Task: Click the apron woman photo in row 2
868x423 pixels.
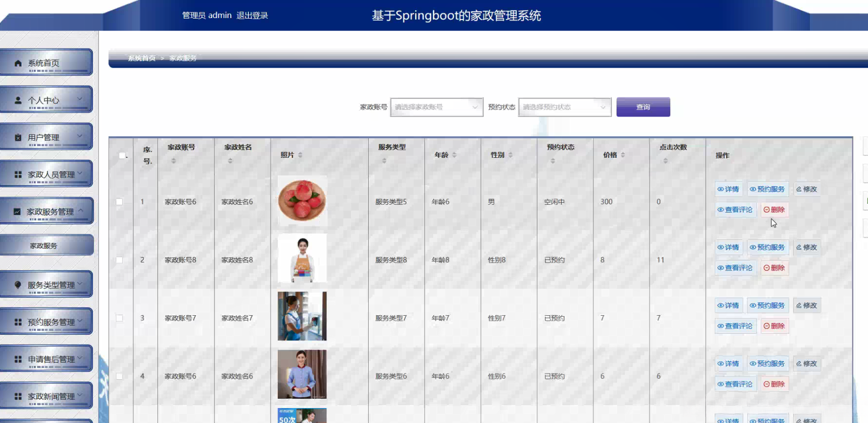Action: tap(302, 258)
